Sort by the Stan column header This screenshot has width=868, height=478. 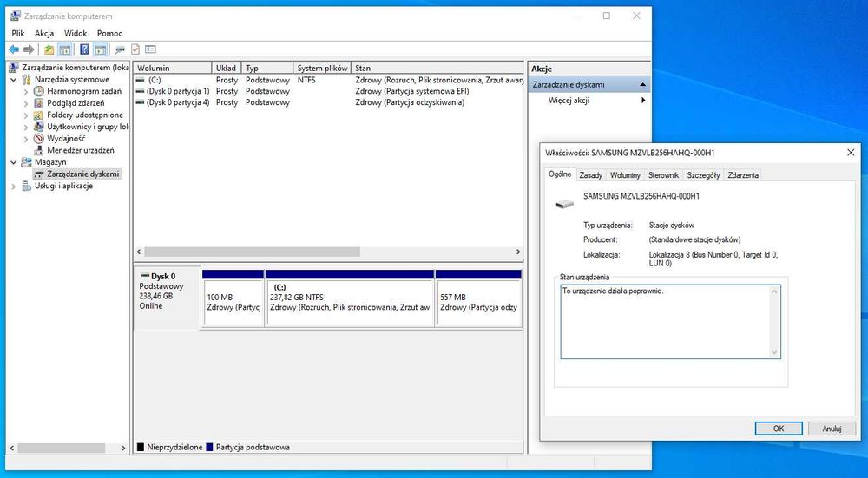[x=437, y=68]
